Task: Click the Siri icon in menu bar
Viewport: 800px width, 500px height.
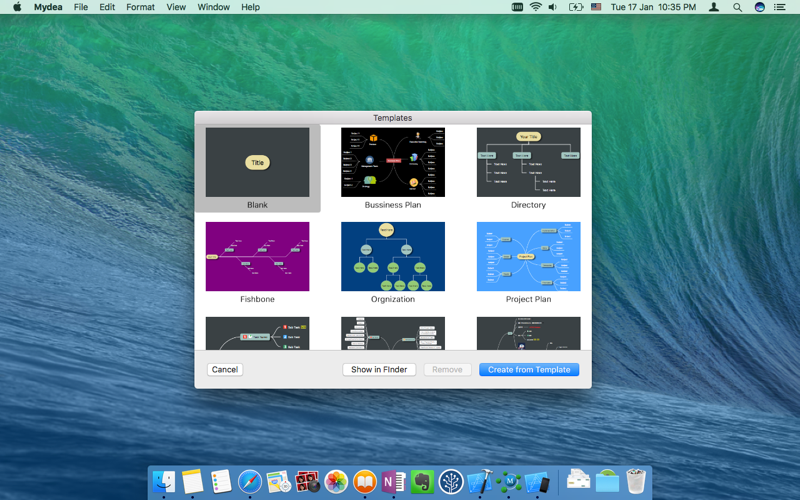Action: 760,7
